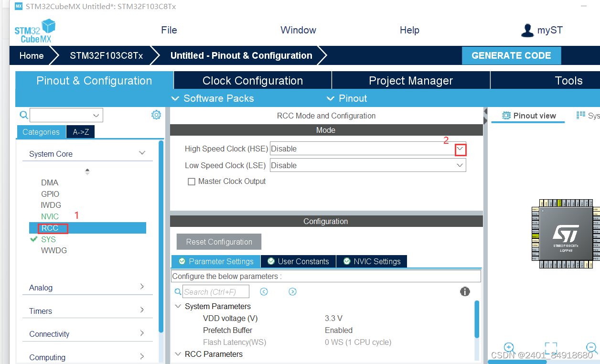The image size is (600, 364).
Task: Click the VDD voltage value 3.3 V
Action: pyautogui.click(x=333, y=318)
